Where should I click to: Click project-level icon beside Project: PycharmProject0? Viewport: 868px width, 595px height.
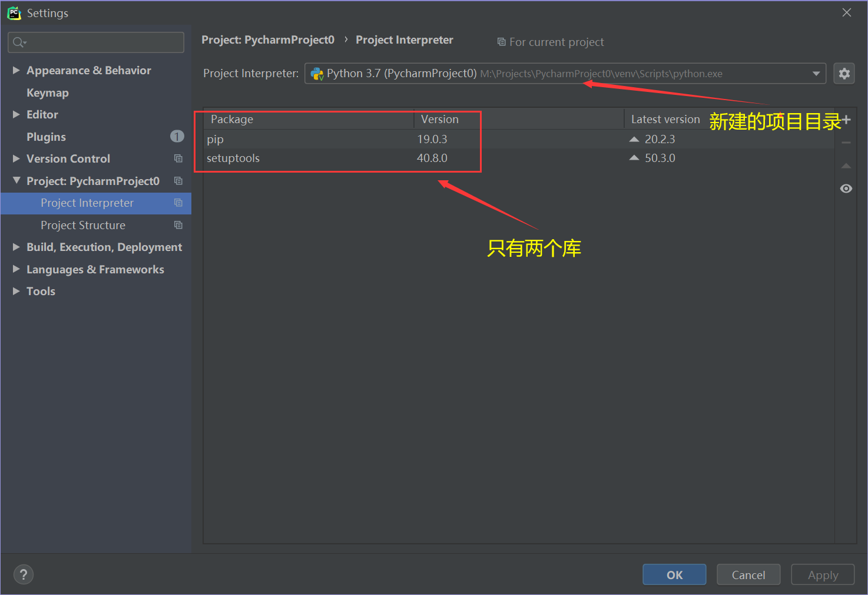(x=178, y=181)
